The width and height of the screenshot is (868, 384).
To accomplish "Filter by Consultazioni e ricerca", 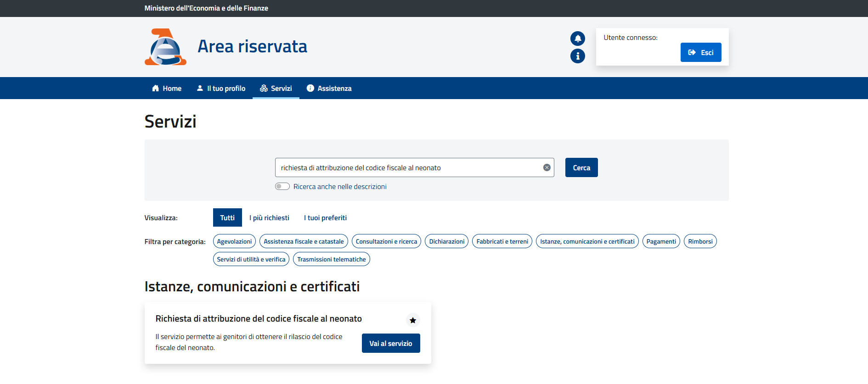I will click(x=386, y=241).
